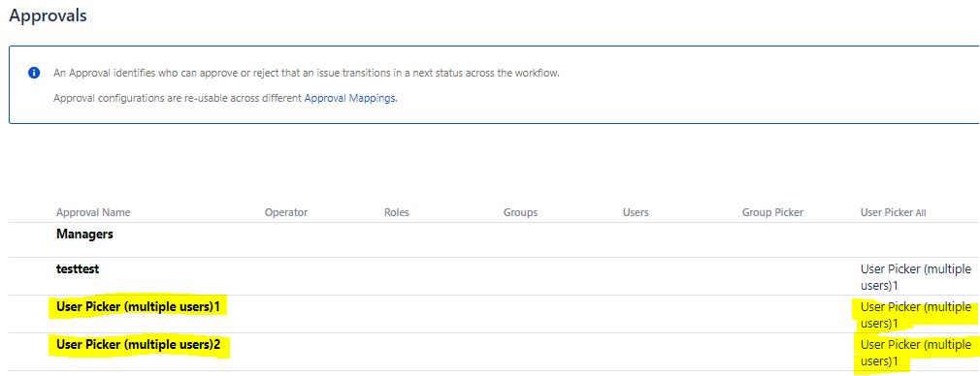The width and height of the screenshot is (980, 376).
Task: Click the User Picker All column header
Action: (x=893, y=212)
